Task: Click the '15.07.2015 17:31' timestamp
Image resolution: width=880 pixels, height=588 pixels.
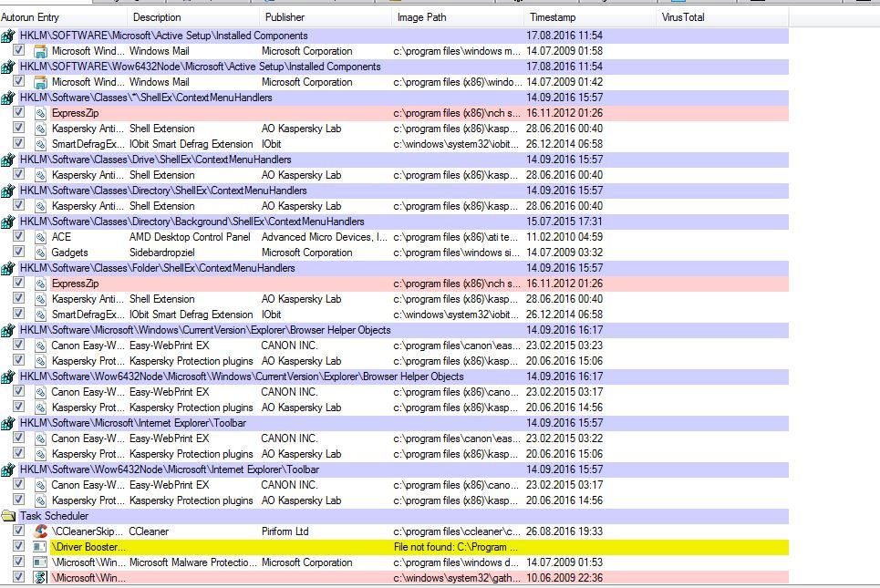Action: [x=564, y=222]
